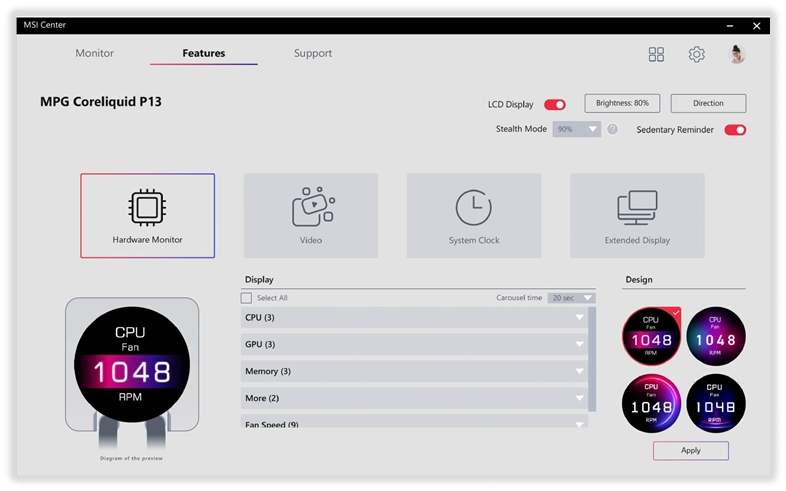The height and width of the screenshot is (491, 786).
Task: Open the Carousel time 20 sec dropdown
Action: click(x=571, y=298)
